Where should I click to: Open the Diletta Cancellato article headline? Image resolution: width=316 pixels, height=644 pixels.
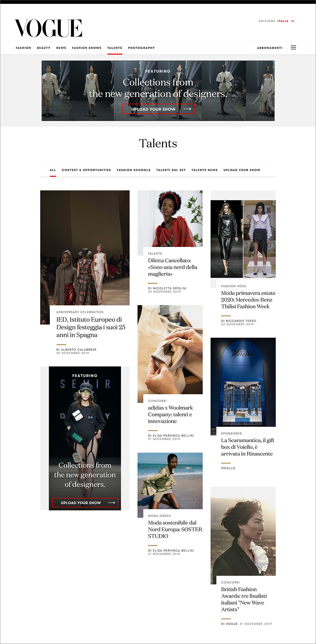(x=173, y=267)
